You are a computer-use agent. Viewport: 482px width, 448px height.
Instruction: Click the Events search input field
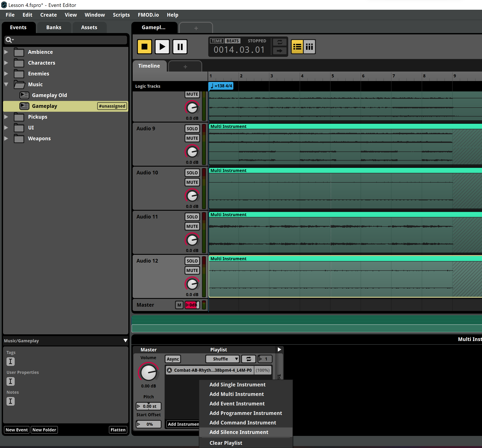click(x=66, y=40)
